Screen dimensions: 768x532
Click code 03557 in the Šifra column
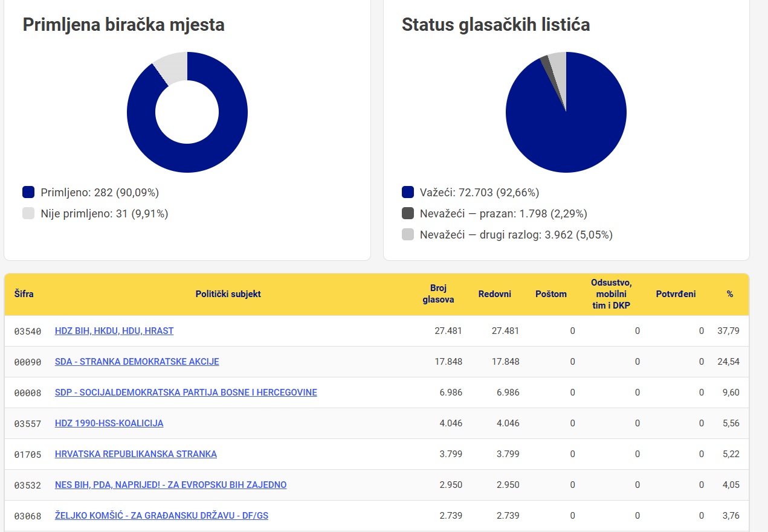coord(28,424)
